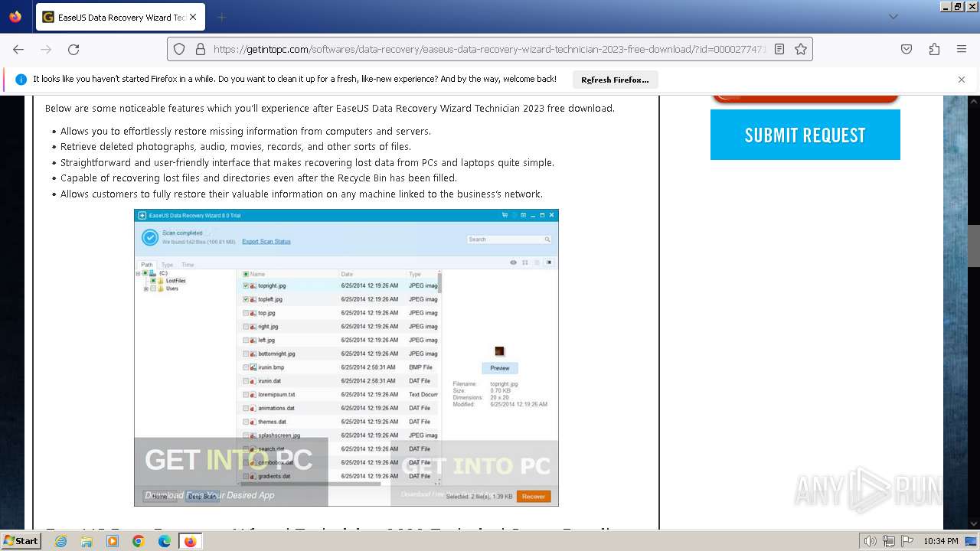This screenshot has width=980, height=551.
Task: Open the Action Center flag icon
Action: click(x=906, y=541)
